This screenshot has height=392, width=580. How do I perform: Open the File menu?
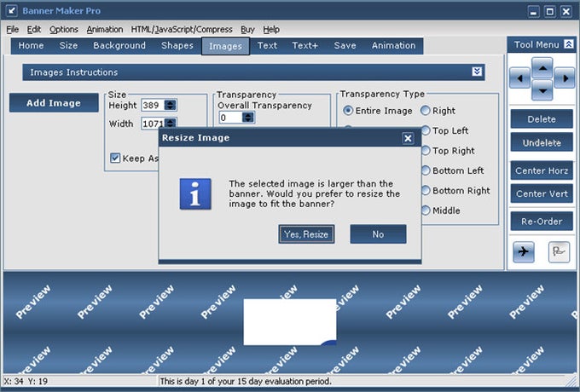12,30
